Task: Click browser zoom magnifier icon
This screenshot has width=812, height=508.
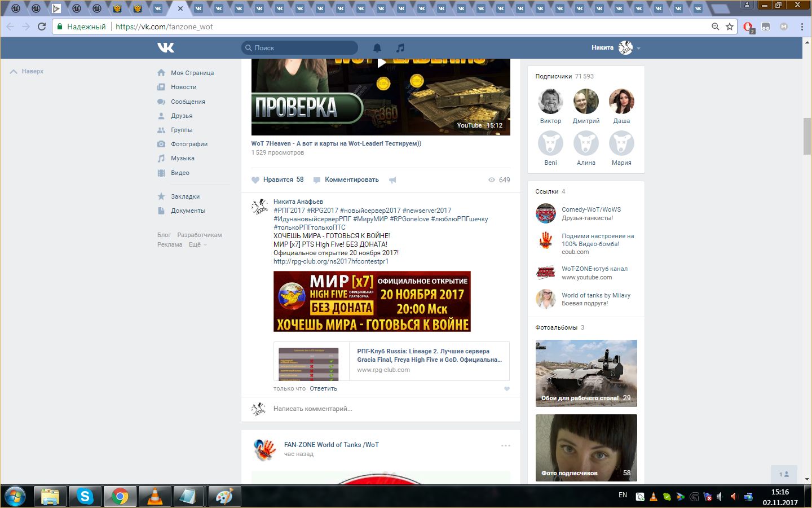Action: point(715,27)
